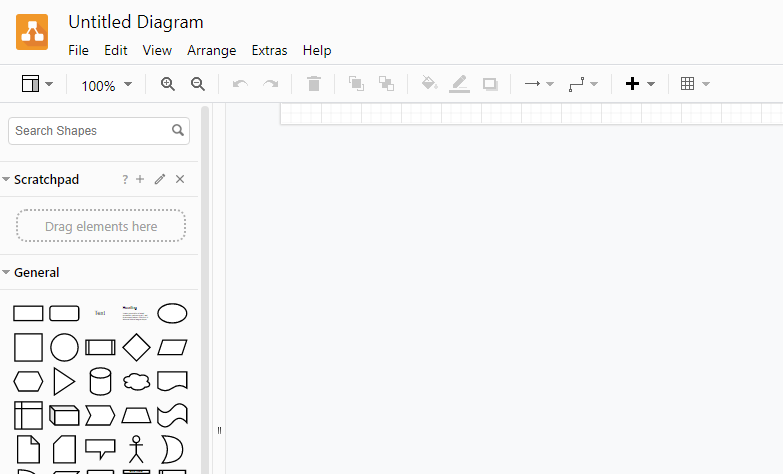
Task: Open the Help menu
Action: pyautogui.click(x=317, y=50)
